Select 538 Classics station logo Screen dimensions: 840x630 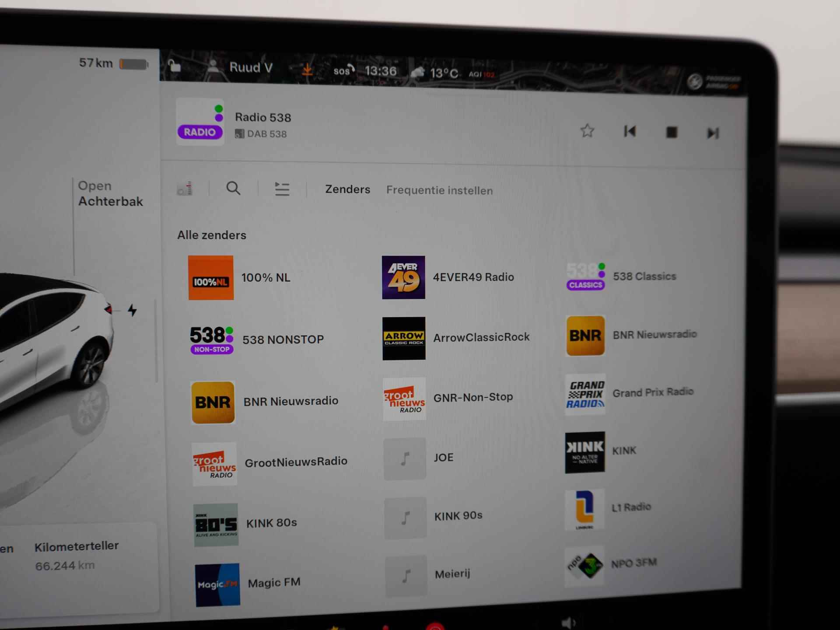585,276
